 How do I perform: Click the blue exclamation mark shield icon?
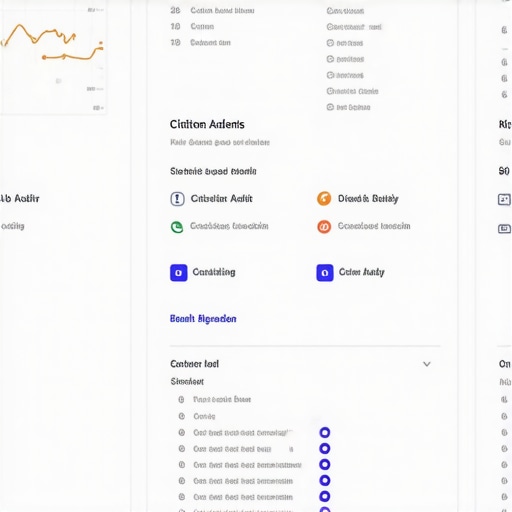tap(177, 199)
